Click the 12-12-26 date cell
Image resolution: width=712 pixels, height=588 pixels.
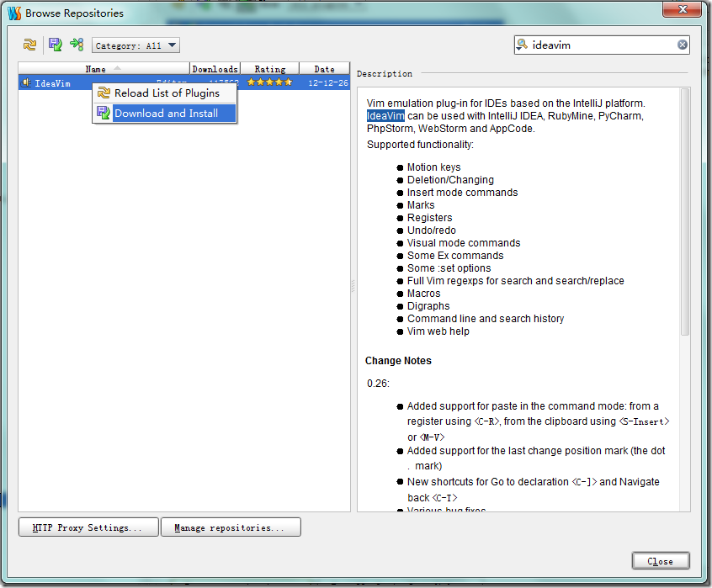coord(328,83)
